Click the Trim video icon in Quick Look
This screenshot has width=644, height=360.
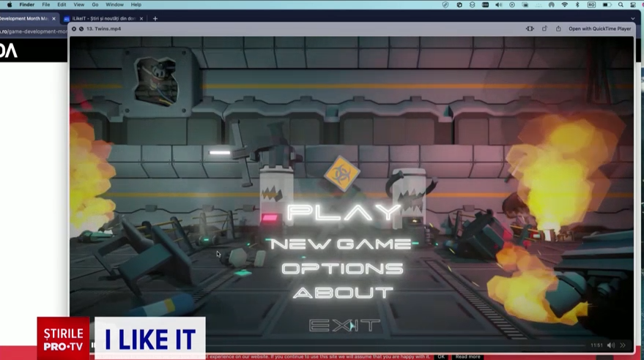tap(530, 29)
